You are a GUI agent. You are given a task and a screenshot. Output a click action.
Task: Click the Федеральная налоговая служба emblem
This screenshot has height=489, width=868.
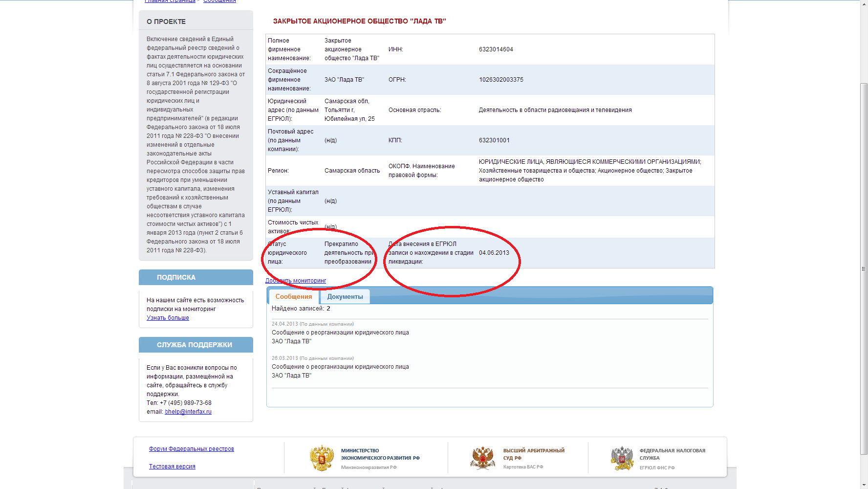pos(622,458)
